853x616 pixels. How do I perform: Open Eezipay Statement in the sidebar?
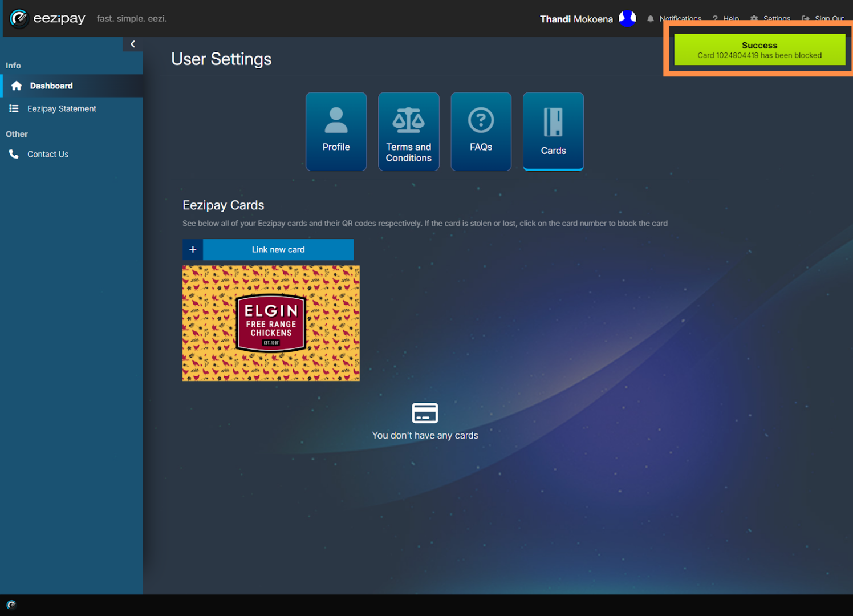[x=71, y=108]
